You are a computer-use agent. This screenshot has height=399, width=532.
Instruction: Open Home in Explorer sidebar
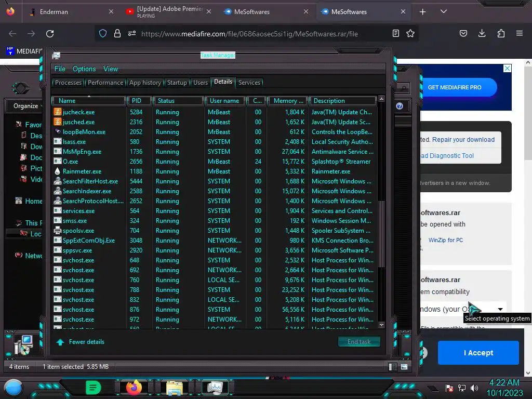click(29, 201)
